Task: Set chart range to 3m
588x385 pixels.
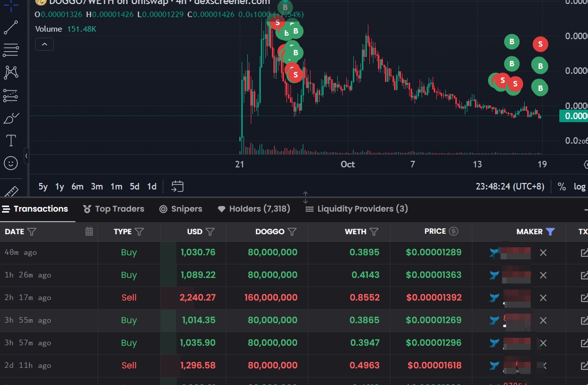Action: 97,186
